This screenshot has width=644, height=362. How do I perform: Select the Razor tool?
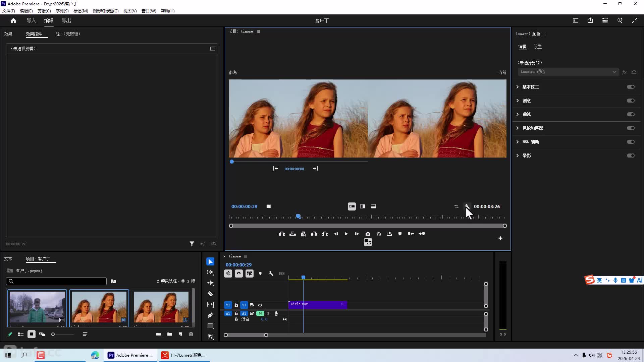click(210, 294)
